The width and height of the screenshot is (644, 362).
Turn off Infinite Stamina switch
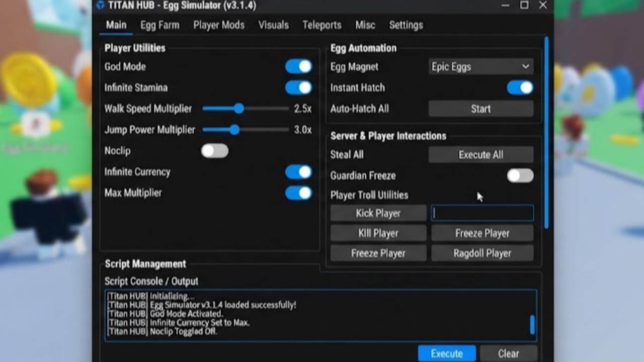coord(299,87)
